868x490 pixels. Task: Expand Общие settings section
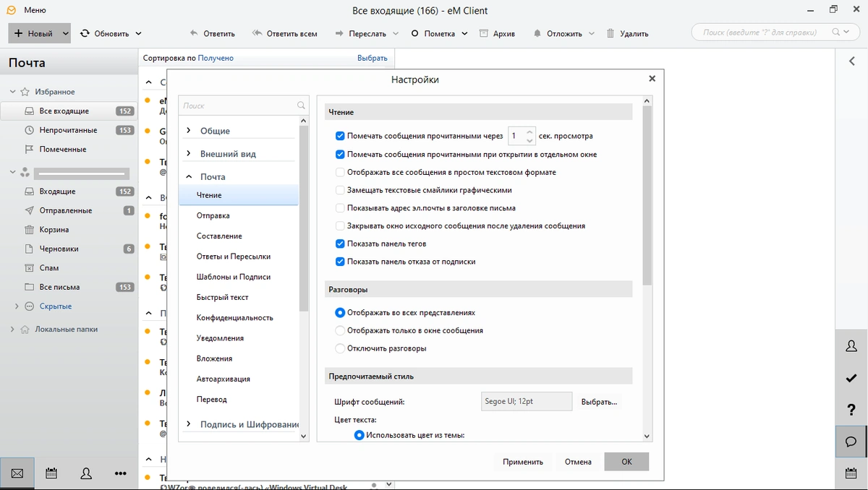tap(189, 131)
